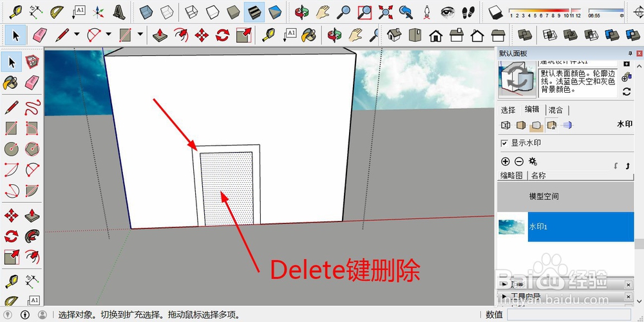Switch to Hidden Line face style
Viewport: 644px width, 322px height.
point(213,12)
